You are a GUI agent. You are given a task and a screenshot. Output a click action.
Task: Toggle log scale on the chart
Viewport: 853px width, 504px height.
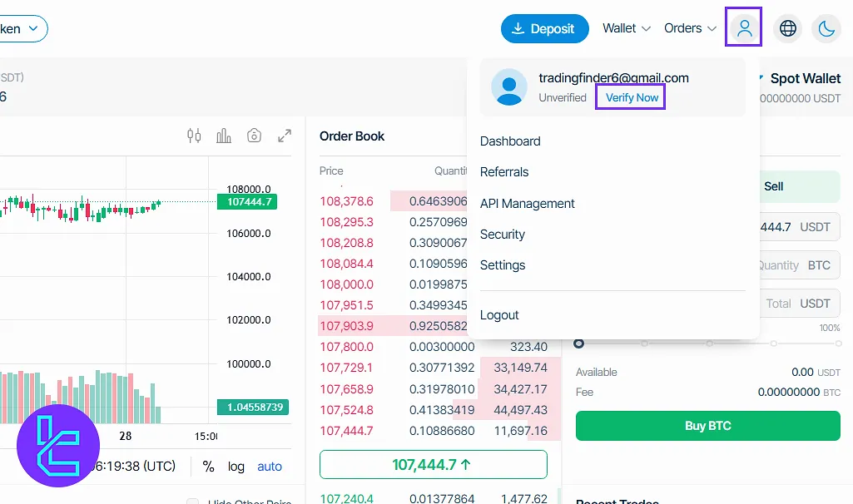click(x=236, y=467)
